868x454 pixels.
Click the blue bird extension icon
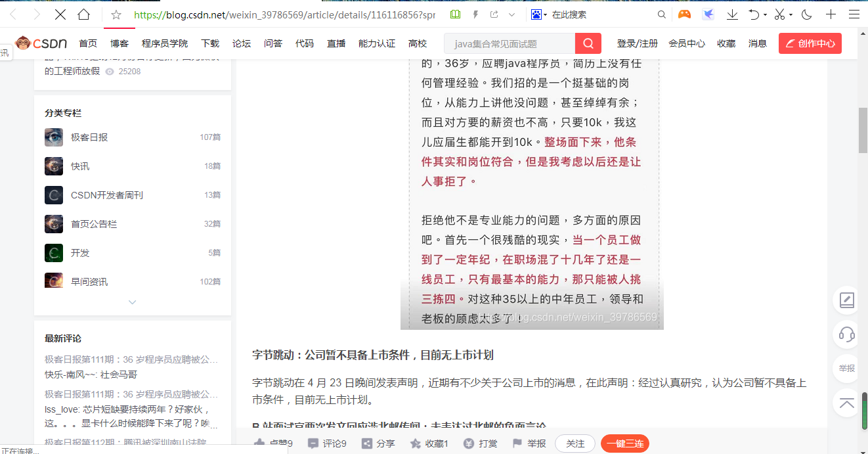point(708,14)
